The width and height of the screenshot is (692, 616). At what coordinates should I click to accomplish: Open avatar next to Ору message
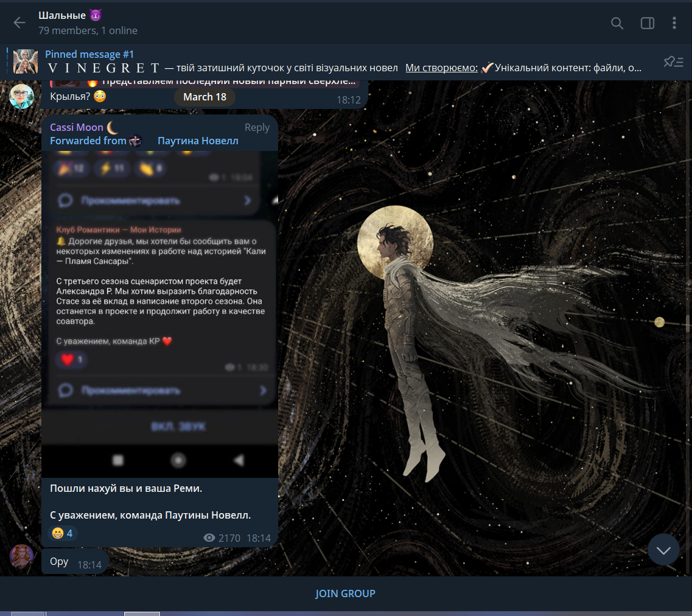point(21,556)
